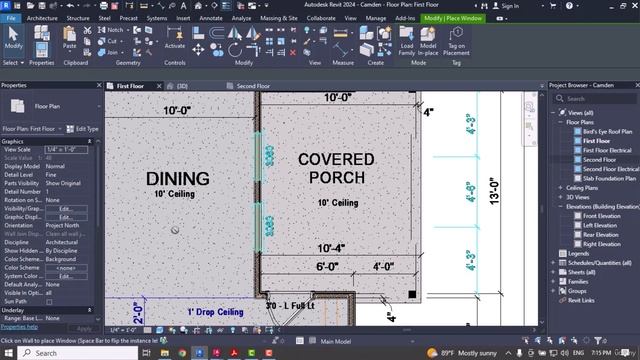Click the Undo arrow in quick access toolbar
The width and height of the screenshot is (640, 360).
70,6
